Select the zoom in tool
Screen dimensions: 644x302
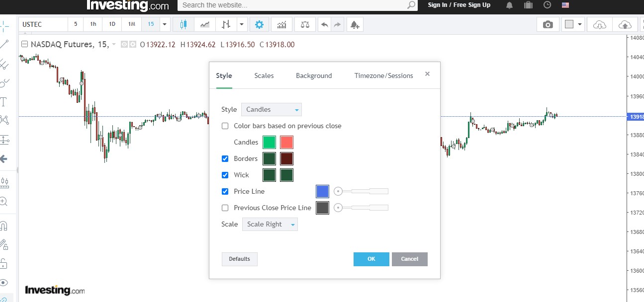(4, 202)
